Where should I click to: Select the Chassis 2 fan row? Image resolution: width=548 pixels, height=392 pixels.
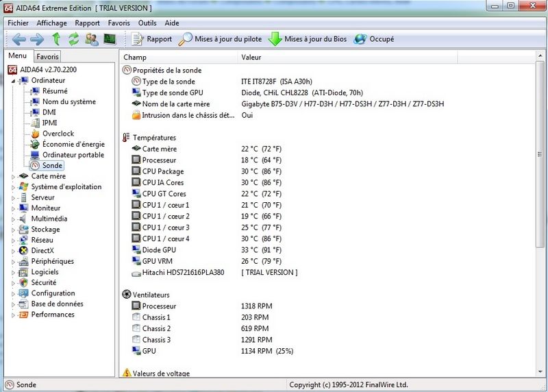[x=200, y=329]
